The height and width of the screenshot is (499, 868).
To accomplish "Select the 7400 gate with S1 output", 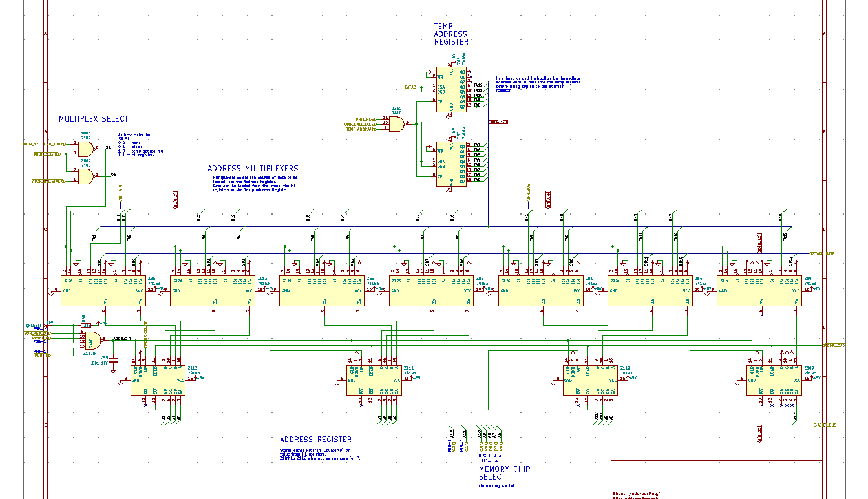I will pos(86,148).
